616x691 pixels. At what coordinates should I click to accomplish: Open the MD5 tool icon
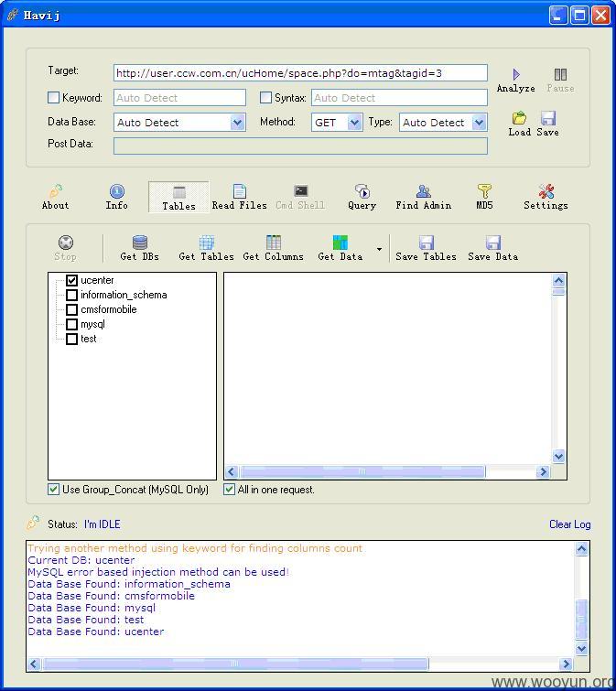point(484,190)
